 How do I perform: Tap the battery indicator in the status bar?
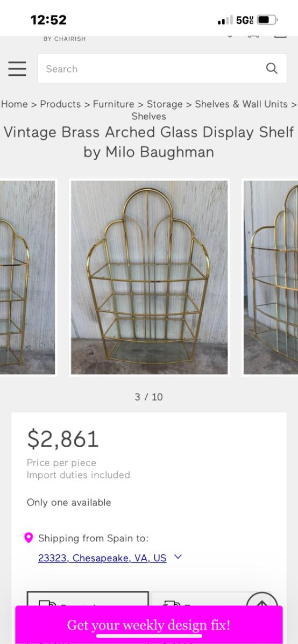267,20
